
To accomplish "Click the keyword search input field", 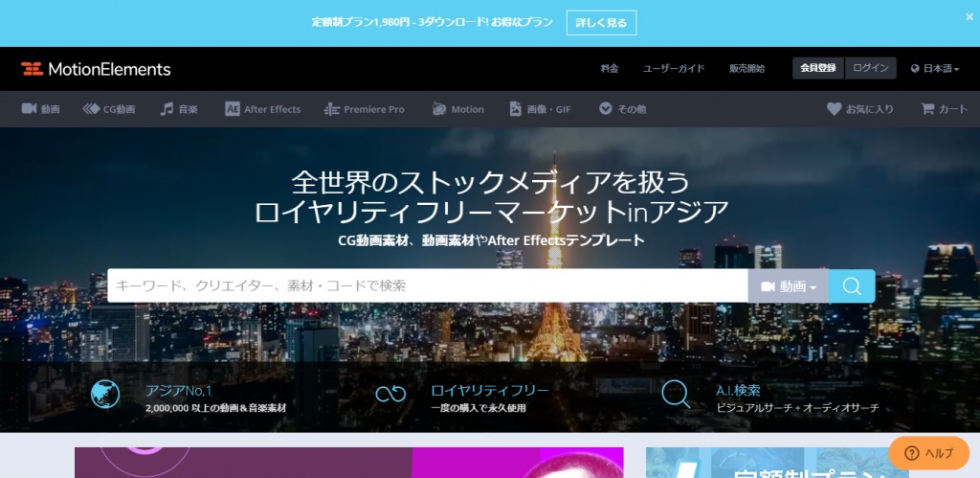I will coord(428,285).
